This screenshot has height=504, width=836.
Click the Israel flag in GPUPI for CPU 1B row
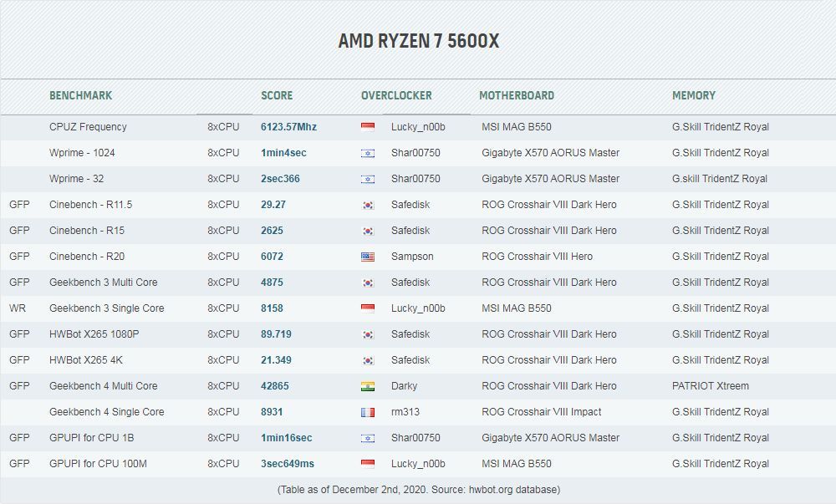[368, 439]
